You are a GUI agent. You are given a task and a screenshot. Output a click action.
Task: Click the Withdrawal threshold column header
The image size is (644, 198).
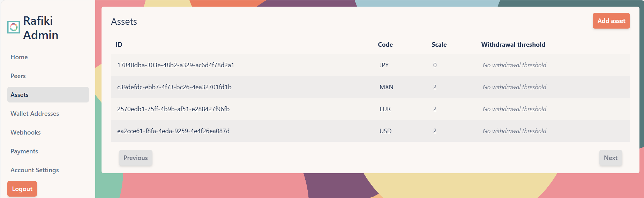coord(513,45)
